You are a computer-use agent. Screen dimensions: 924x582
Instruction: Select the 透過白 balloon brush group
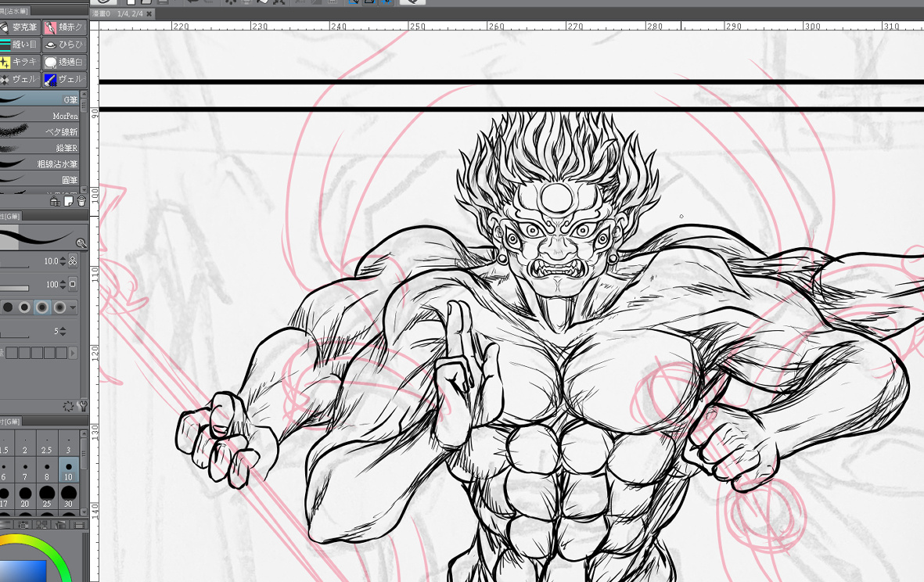[65, 62]
